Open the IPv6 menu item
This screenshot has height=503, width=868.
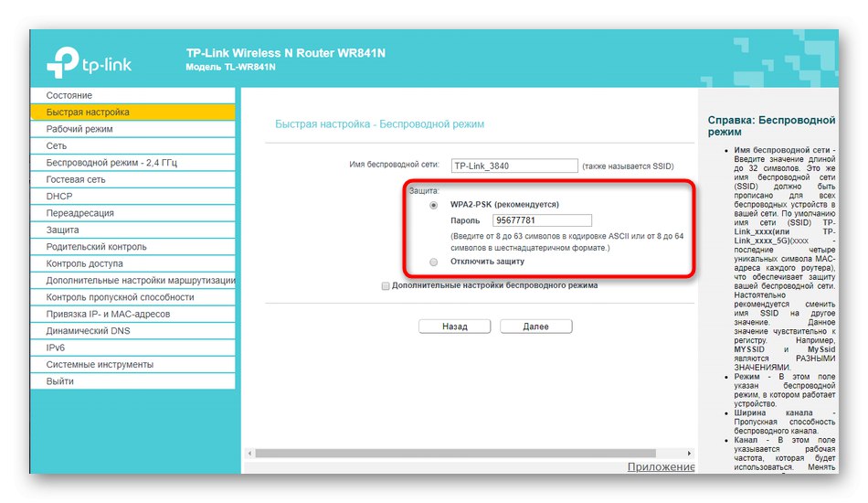pos(132,348)
